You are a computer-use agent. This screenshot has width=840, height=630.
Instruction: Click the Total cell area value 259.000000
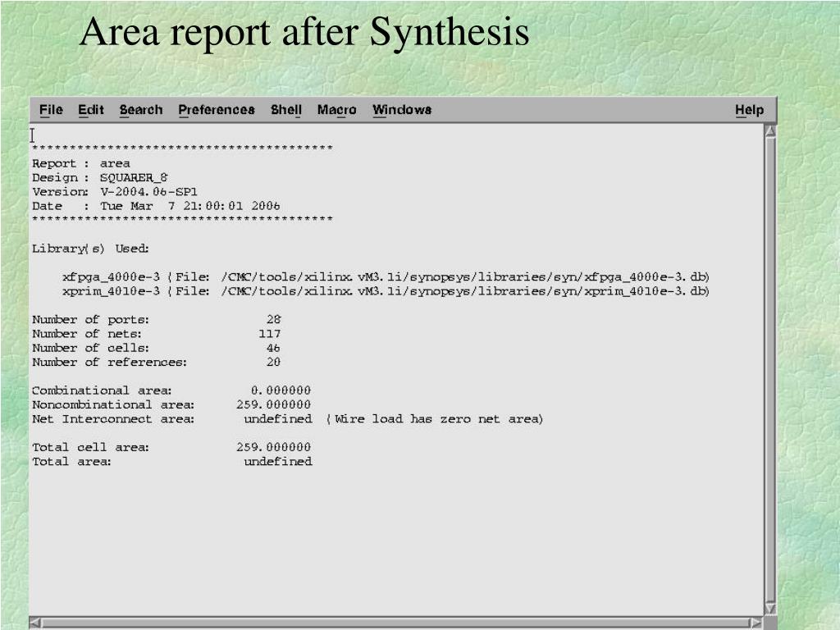[273, 447]
